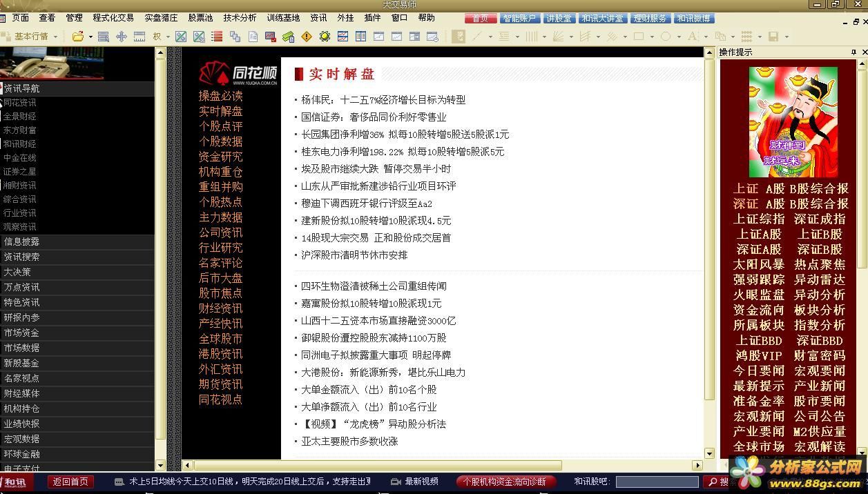Open 上证综指 in right panel
Image resolution: width=868 pixels, height=494 pixels.
tap(759, 219)
